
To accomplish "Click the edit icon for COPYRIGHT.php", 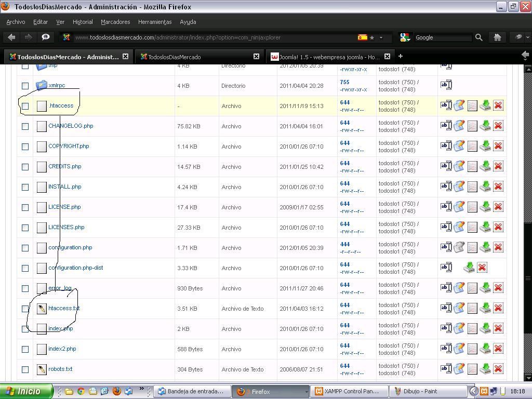I will [x=459, y=146].
